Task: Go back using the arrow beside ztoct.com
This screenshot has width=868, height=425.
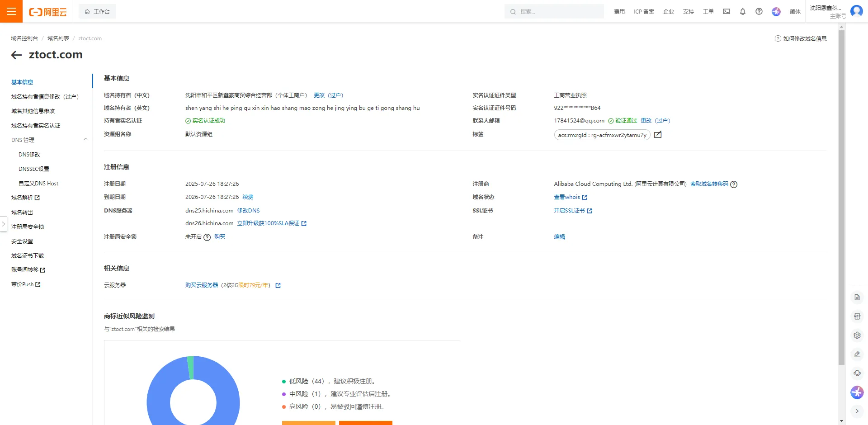Action: [x=16, y=55]
